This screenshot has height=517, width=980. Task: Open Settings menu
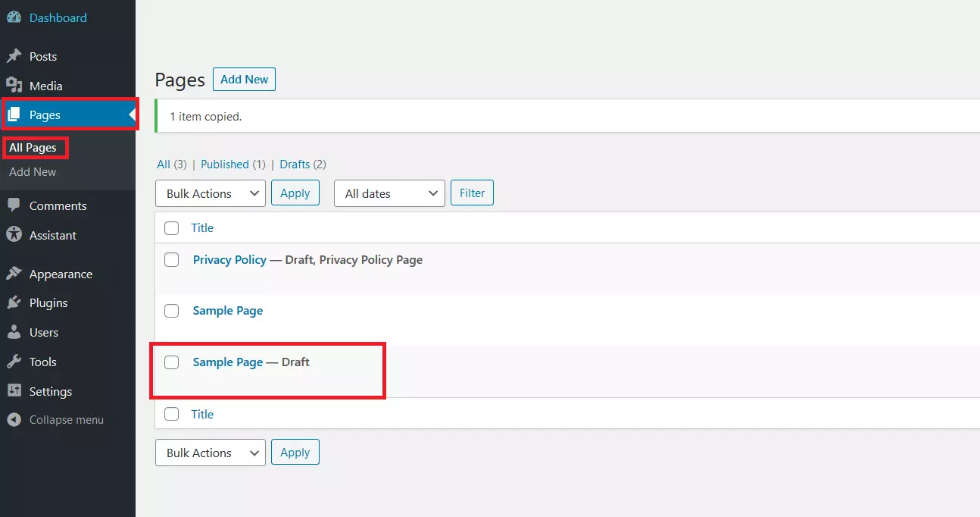coord(51,391)
